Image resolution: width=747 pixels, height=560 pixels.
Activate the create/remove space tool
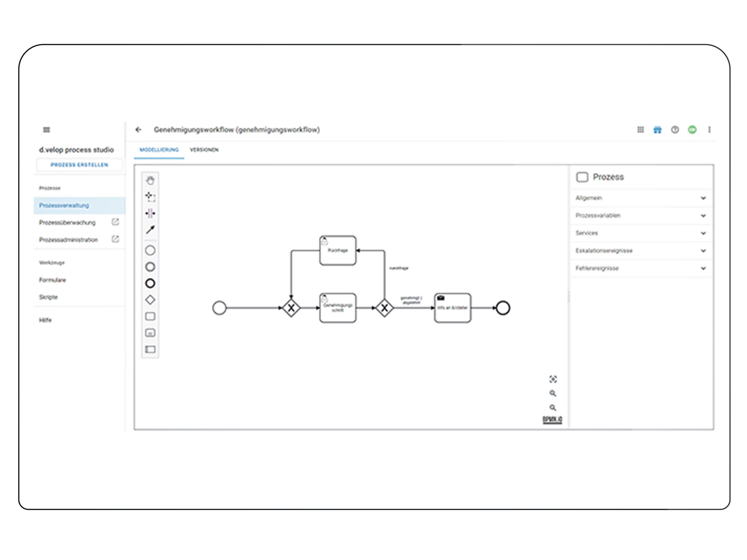(x=150, y=213)
